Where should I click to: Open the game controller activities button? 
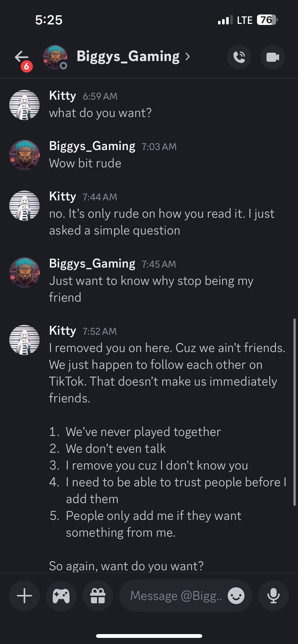pos(61,596)
